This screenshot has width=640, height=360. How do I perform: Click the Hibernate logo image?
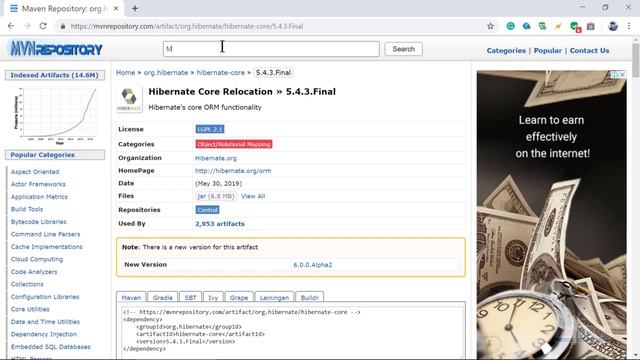coord(129,99)
